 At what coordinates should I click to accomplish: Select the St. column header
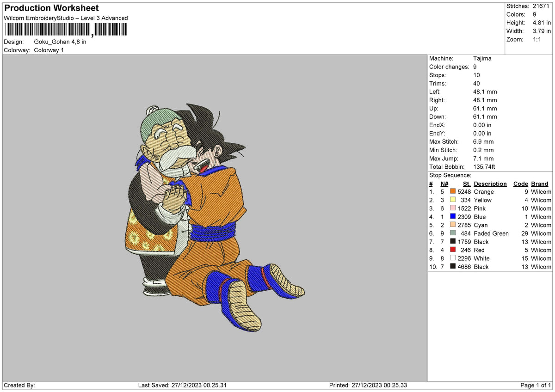pos(467,184)
